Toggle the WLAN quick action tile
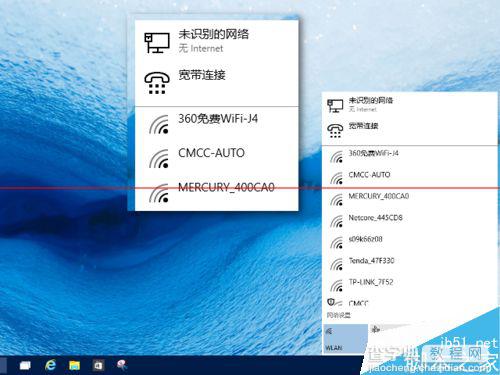This screenshot has width=500, height=375. [x=345, y=338]
